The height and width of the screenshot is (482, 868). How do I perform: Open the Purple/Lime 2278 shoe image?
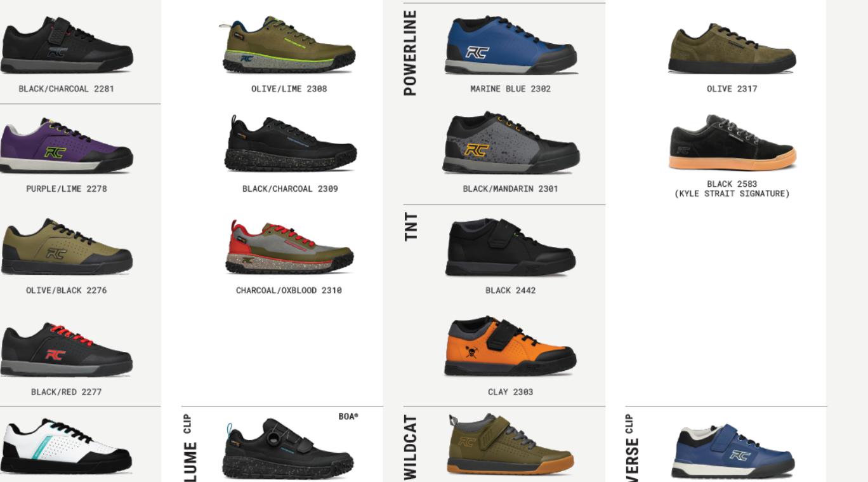(67, 145)
